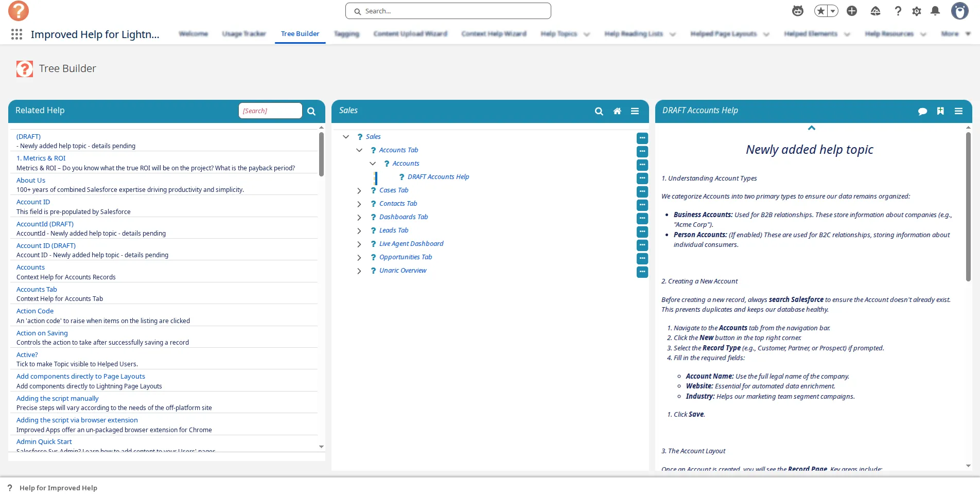Click the Salesforce setup assistant cloud icon
The height and width of the screenshot is (498, 980).
pyautogui.click(x=876, y=11)
